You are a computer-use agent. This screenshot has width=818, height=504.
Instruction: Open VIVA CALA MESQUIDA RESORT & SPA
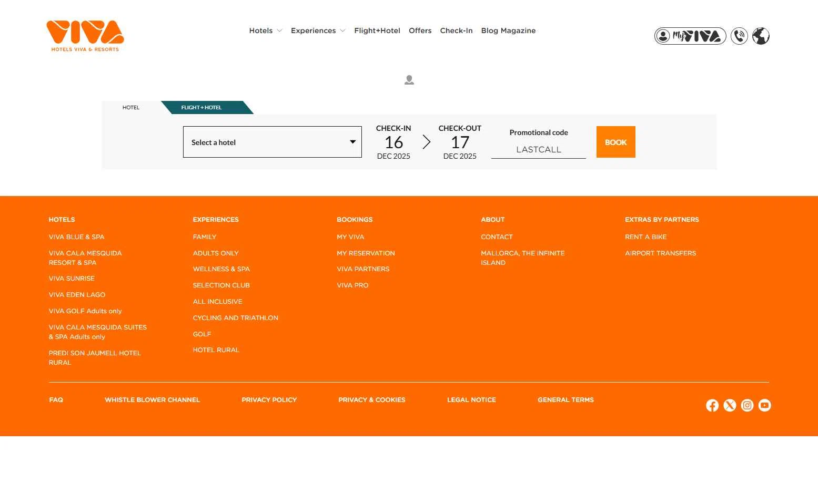pyautogui.click(x=85, y=258)
